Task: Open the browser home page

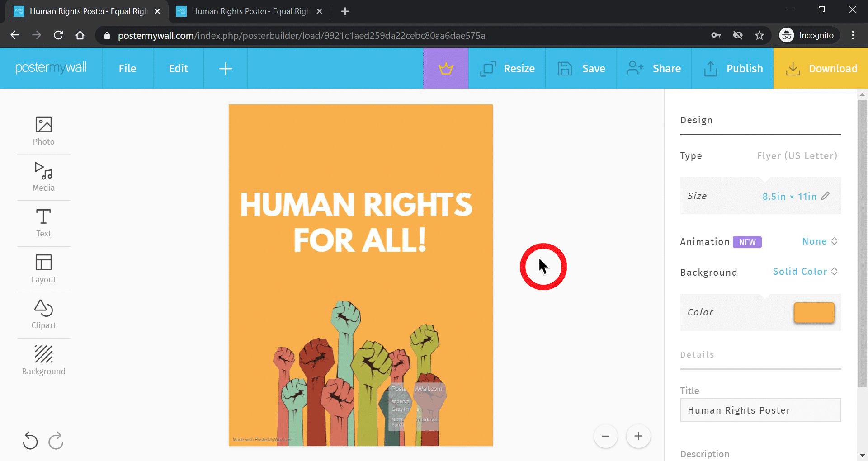Action: [80, 35]
